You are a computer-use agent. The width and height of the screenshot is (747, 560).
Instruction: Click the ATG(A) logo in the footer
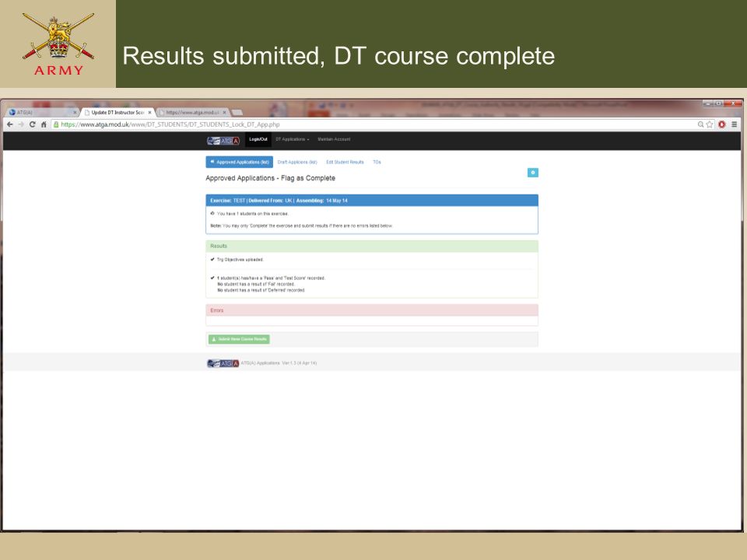(x=223, y=363)
